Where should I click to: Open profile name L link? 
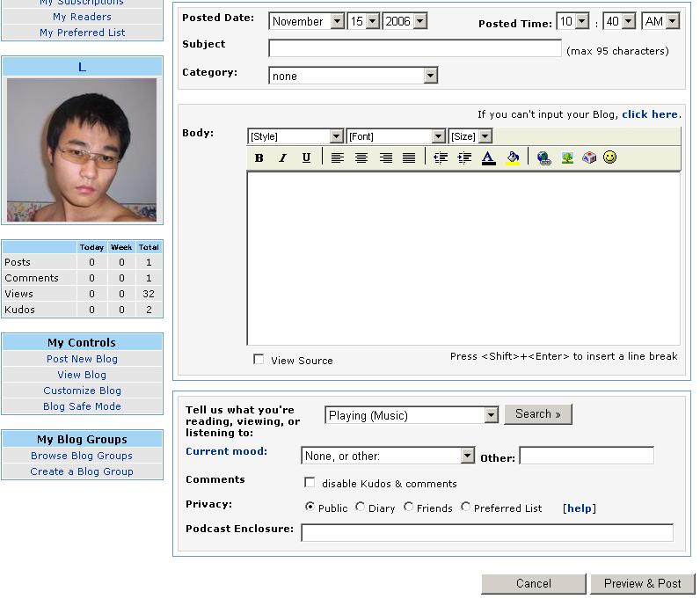[x=82, y=67]
